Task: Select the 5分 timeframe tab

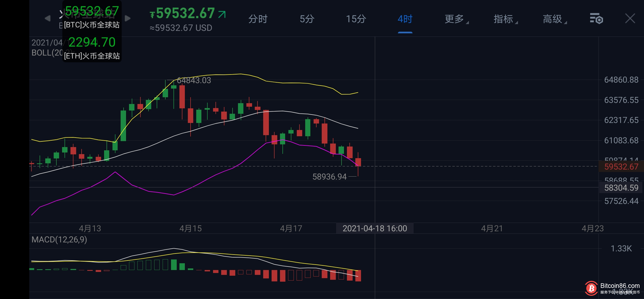Action: [307, 19]
